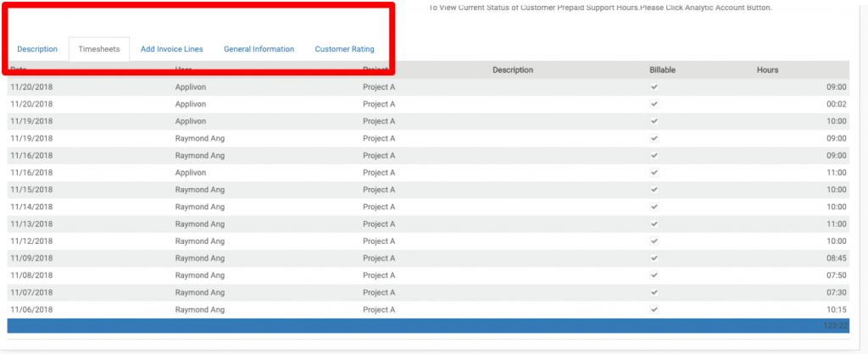This screenshot has height=354, width=868.
Task: Toggle Billable checkbox for the 11/06/2018 timesheet
Action: pos(654,309)
